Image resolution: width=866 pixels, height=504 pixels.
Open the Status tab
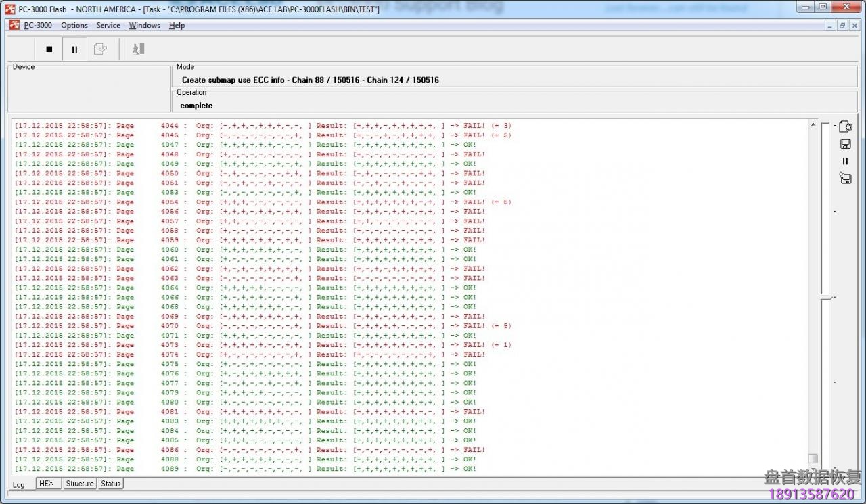[111, 484]
